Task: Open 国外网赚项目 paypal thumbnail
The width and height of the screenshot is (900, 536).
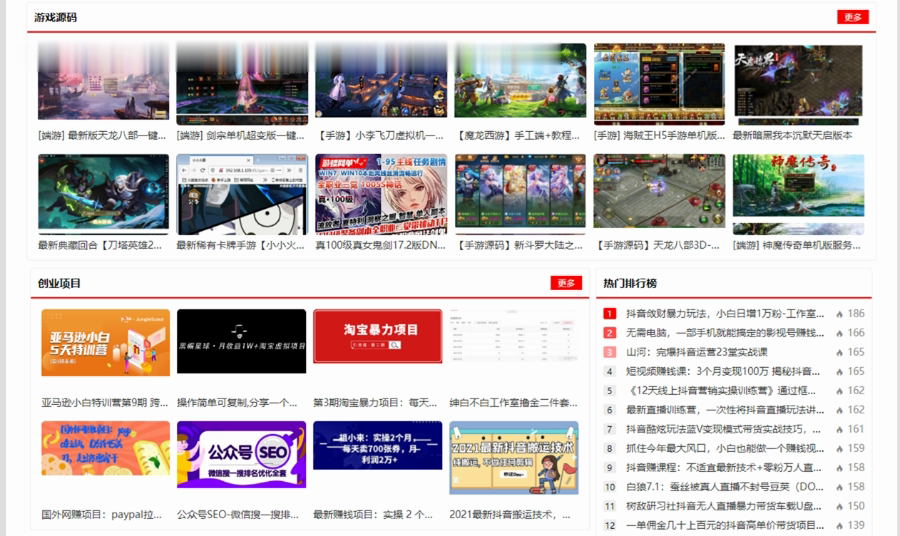Action: click(106, 448)
